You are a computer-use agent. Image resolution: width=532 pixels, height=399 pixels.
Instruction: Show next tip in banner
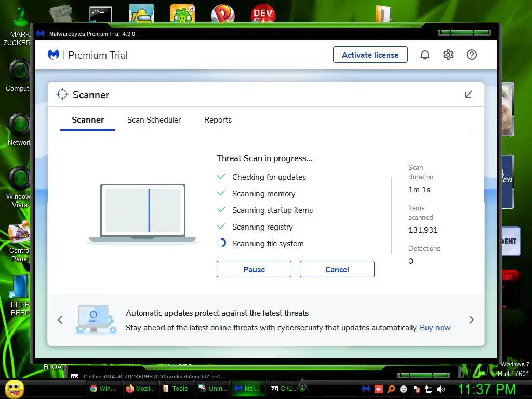tap(471, 320)
